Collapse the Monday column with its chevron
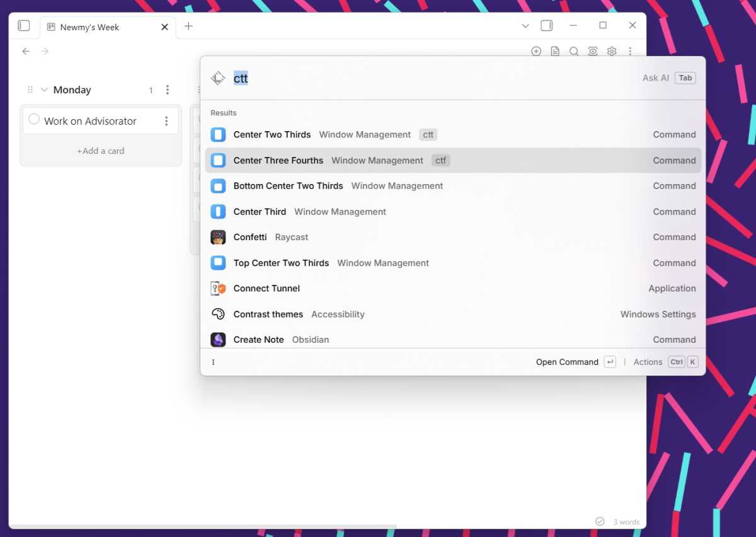756x537 pixels. 43,89
